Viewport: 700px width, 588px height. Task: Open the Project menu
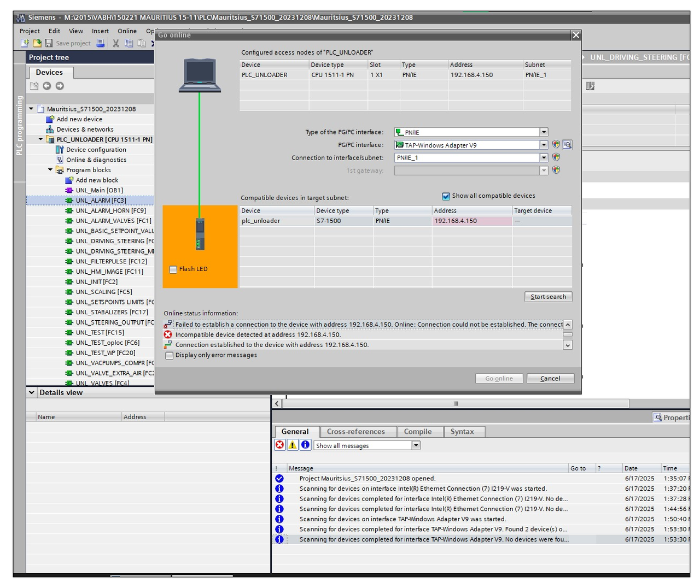click(x=30, y=31)
